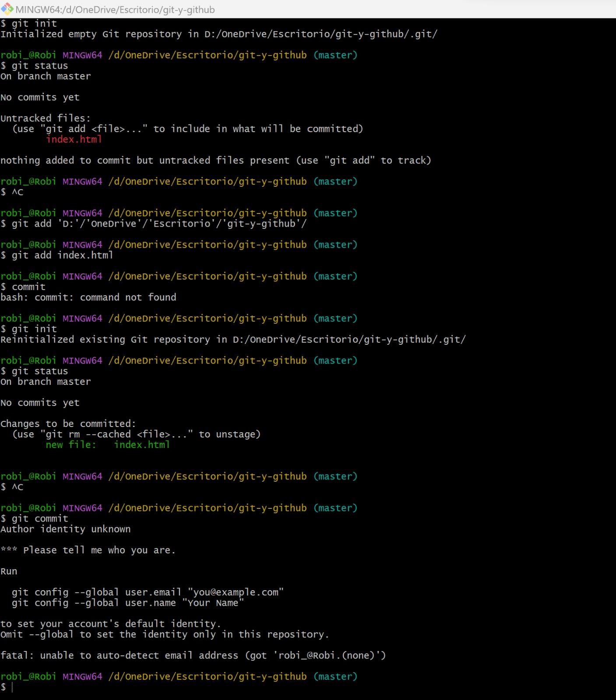This screenshot has height=700, width=616.
Task: Select the "Reinitialized existing Git repository" line
Action: tap(233, 339)
